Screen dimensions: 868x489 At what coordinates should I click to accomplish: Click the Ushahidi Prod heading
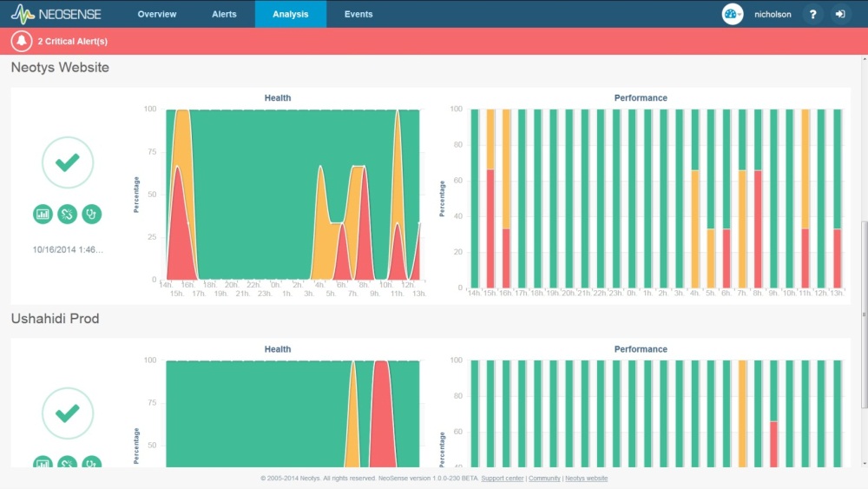point(55,319)
